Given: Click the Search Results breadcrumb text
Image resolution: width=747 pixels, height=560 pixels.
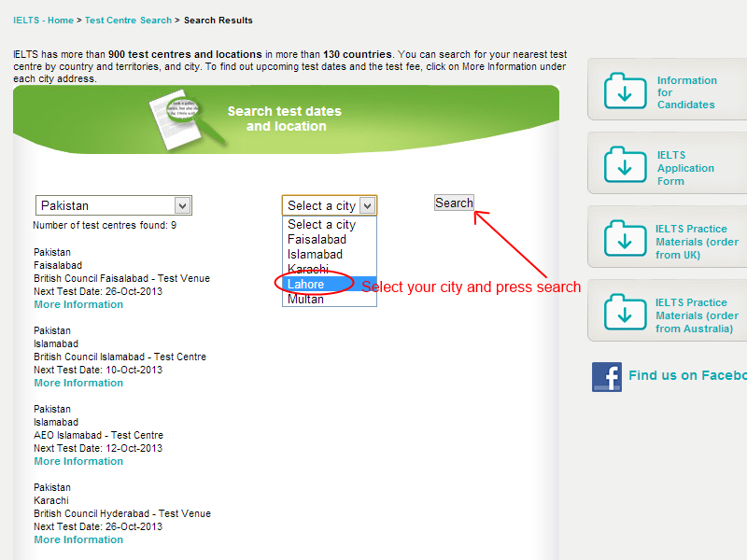Looking at the screenshot, I should (218, 21).
